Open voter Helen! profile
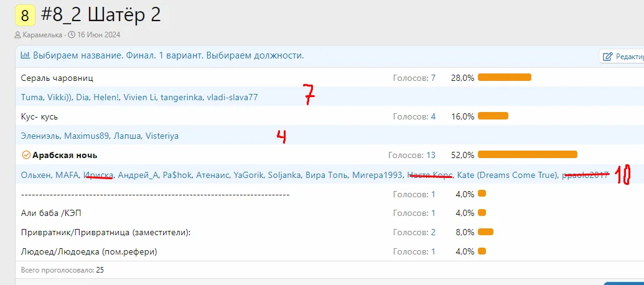644x285 pixels. [x=106, y=97]
